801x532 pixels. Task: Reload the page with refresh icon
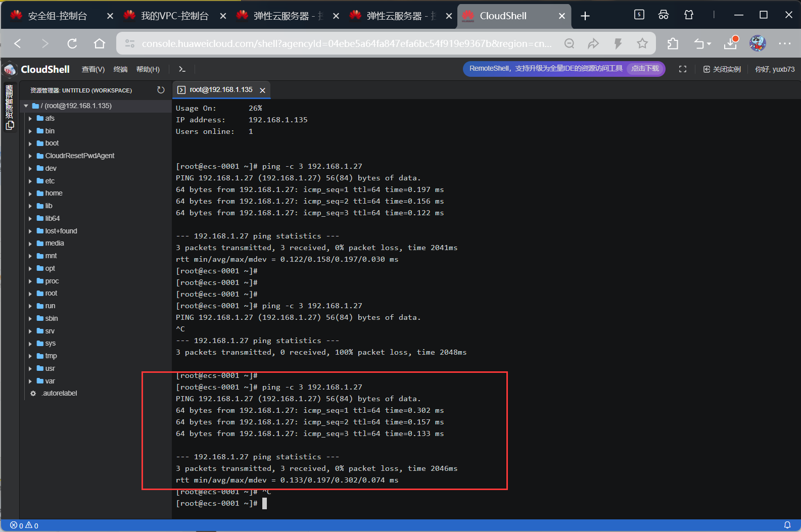(72, 43)
